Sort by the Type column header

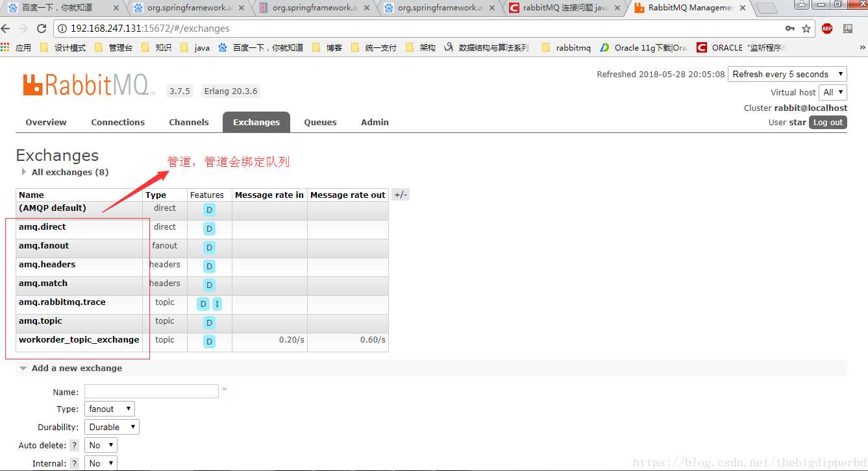click(156, 195)
